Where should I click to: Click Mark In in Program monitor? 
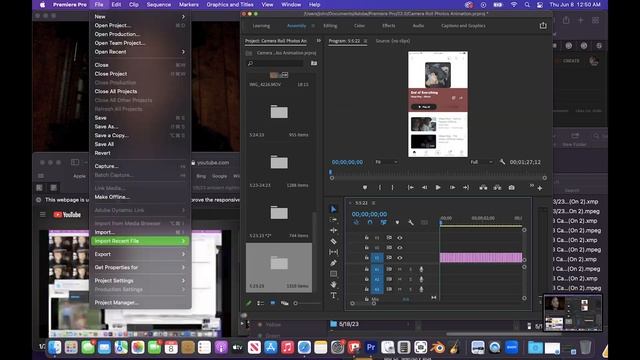click(x=380, y=187)
